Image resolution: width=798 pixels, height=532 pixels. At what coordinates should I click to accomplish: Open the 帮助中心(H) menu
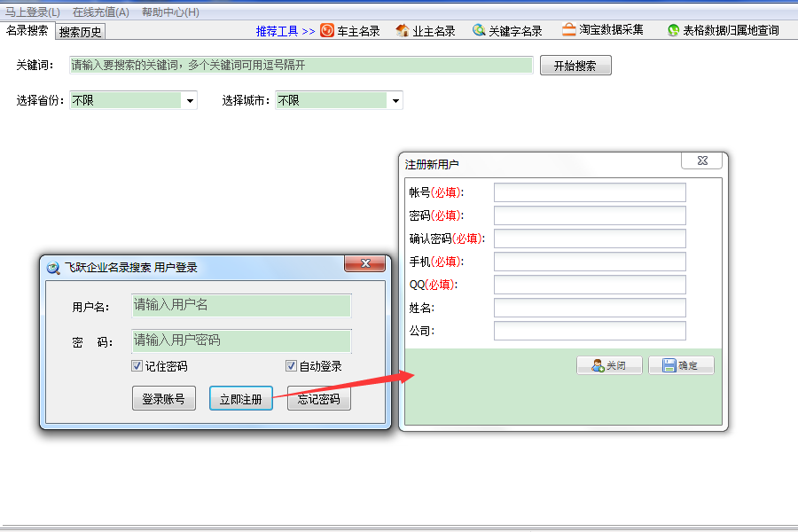[170, 12]
